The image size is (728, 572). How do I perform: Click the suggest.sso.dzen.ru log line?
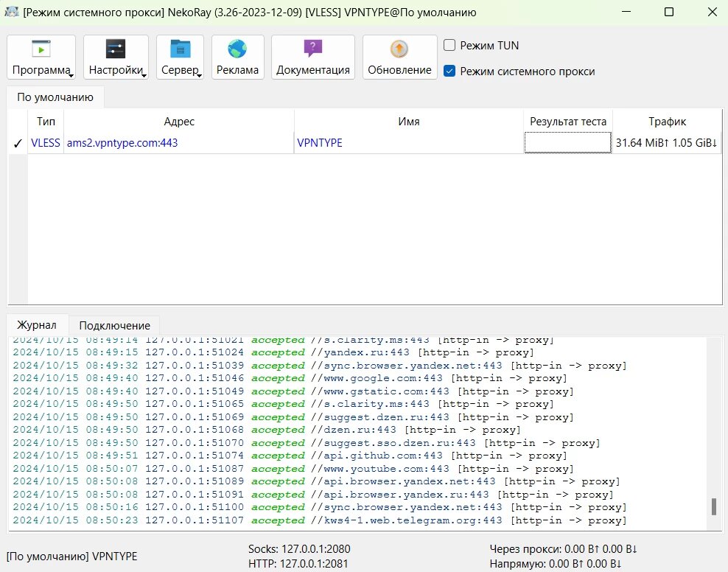coord(307,443)
